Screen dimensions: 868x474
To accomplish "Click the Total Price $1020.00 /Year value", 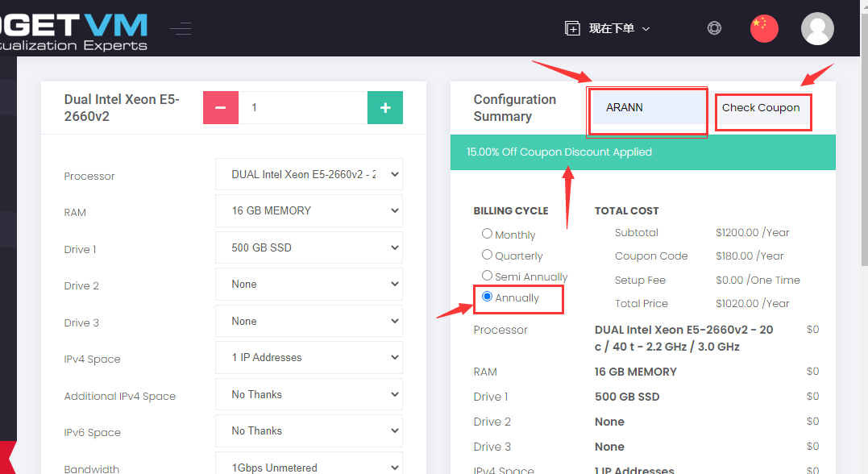I will coord(752,303).
